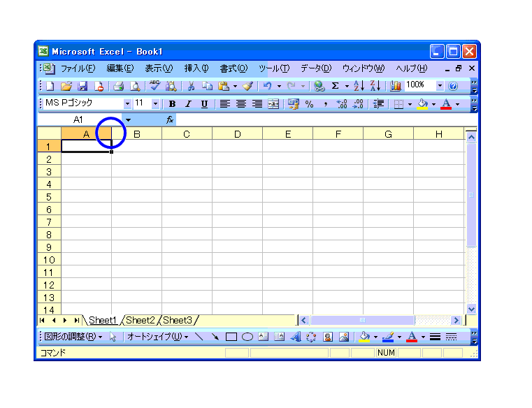532x408 pixels.
Task: Toggle the Select Objects arrow tool
Action: [113, 337]
